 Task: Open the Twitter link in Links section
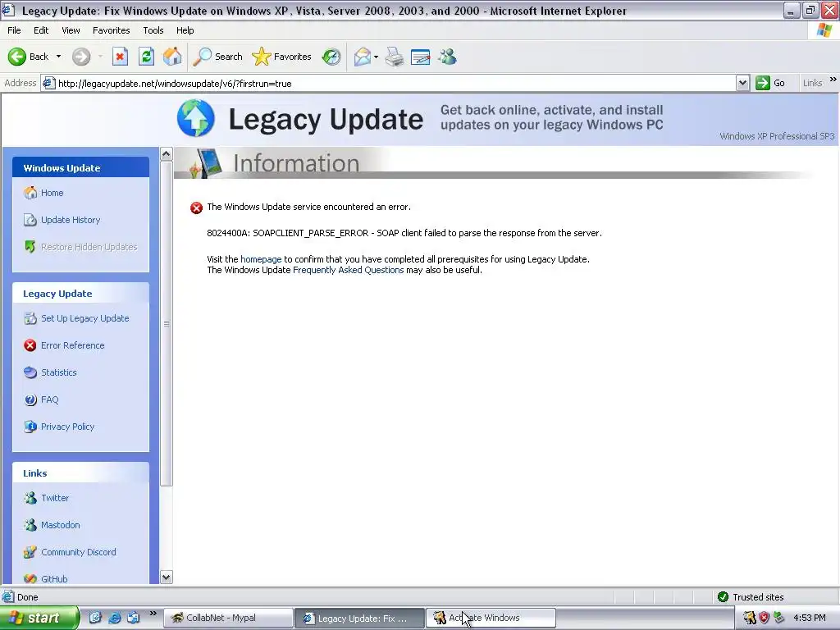(x=55, y=498)
